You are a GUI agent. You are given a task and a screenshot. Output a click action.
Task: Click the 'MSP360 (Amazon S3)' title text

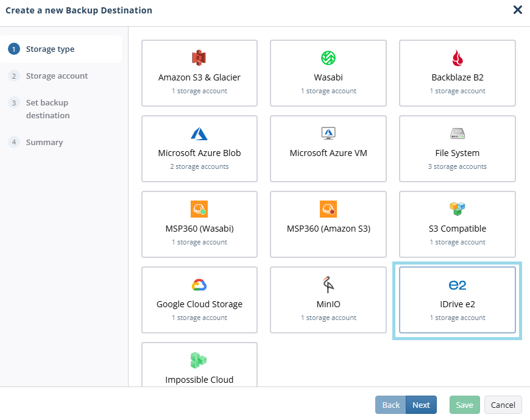(x=328, y=229)
